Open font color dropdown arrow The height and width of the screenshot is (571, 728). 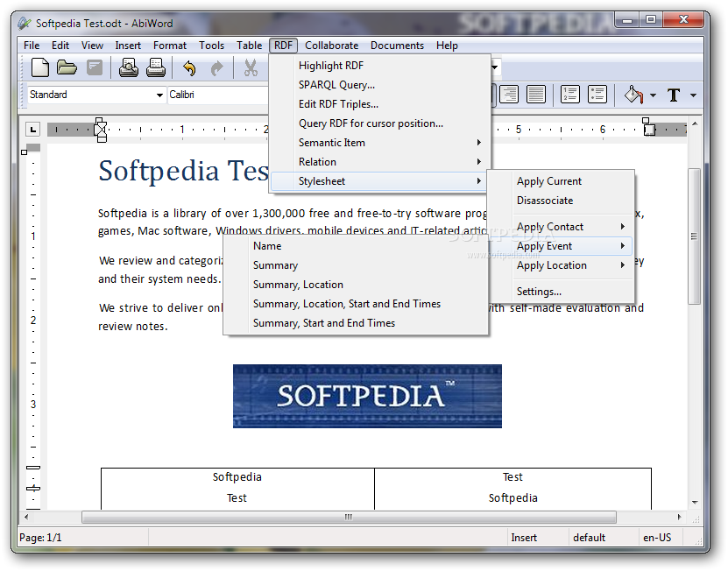pos(693,95)
